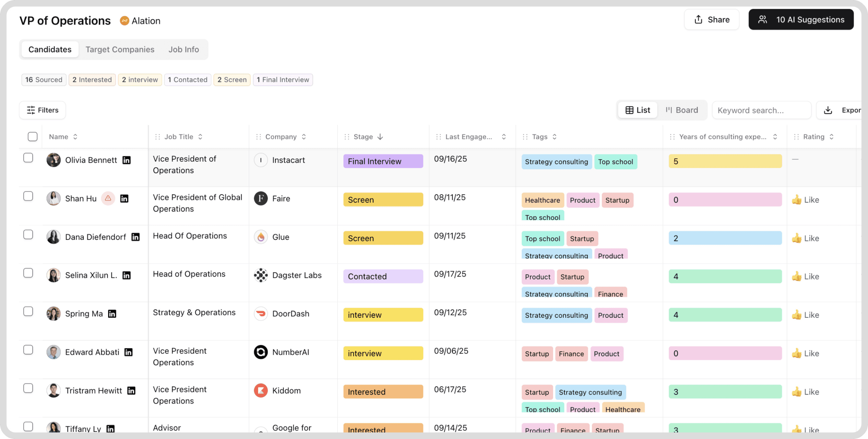The image size is (868, 439).
Task: Open Tristram Hewitt's LinkedIn icon
Action: [131, 390]
